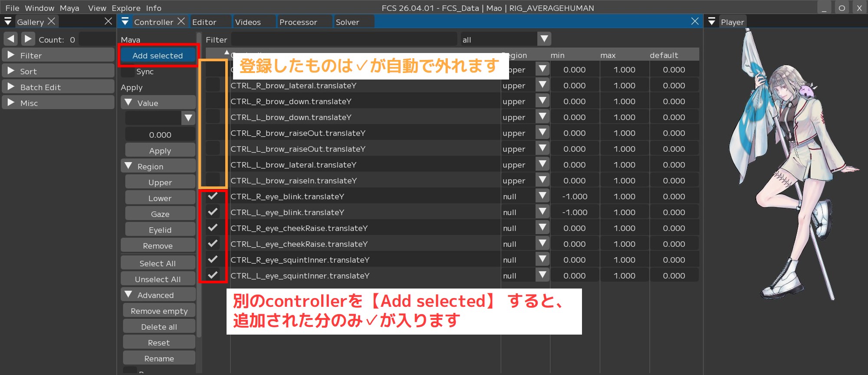Close the Controller tab with its X icon
Viewport: 868px width, 375px height.
[x=181, y=21]
